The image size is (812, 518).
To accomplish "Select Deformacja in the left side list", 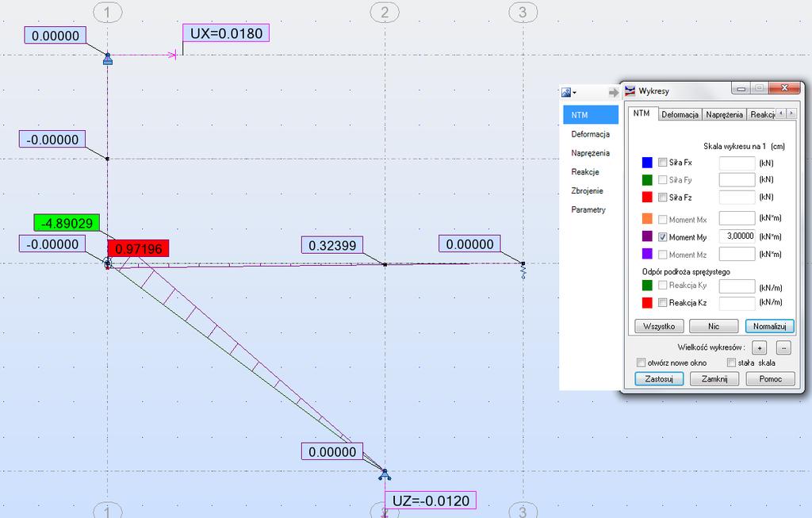I will (x=591, y=134).
